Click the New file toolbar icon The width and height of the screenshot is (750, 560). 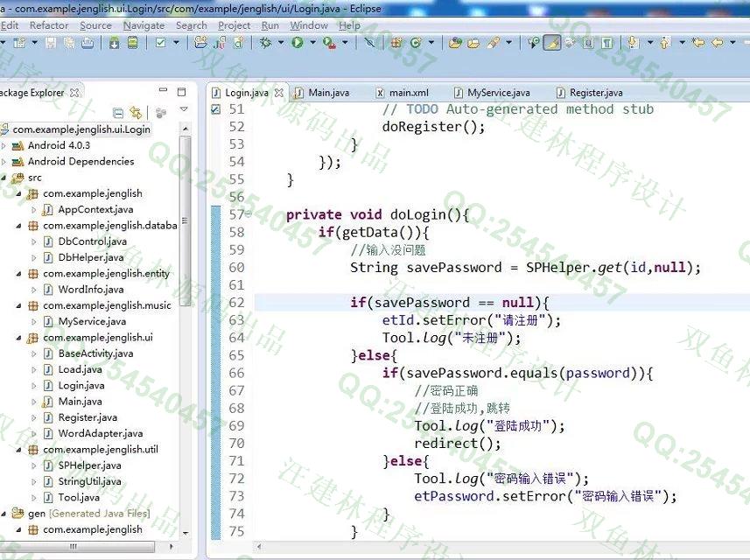19,43
